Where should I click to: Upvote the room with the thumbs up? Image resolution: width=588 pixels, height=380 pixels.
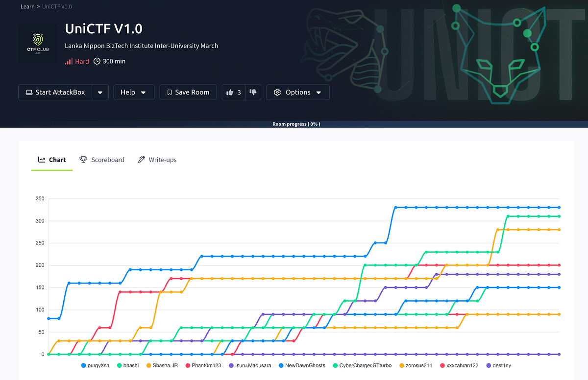click(229, 92)
